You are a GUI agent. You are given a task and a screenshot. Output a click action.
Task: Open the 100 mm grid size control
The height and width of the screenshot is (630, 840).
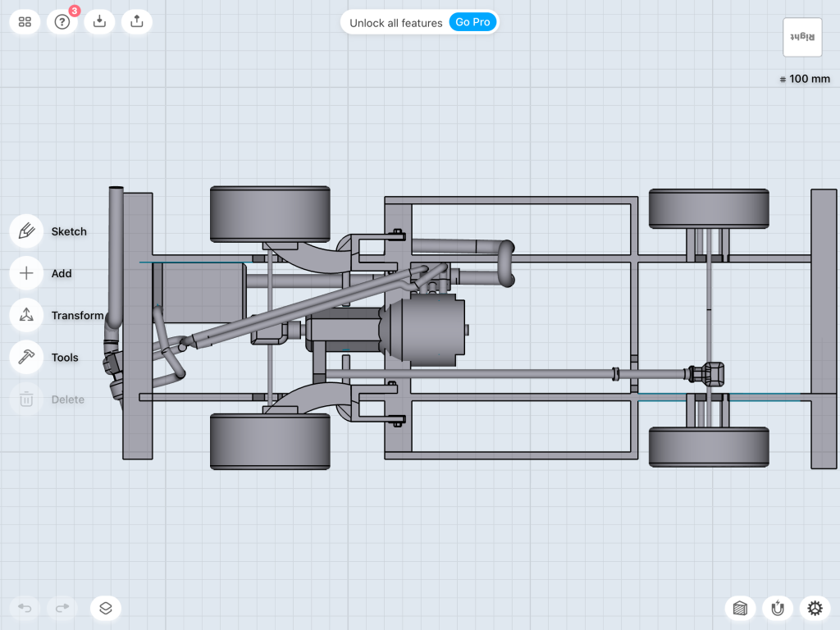click(805, 80)
